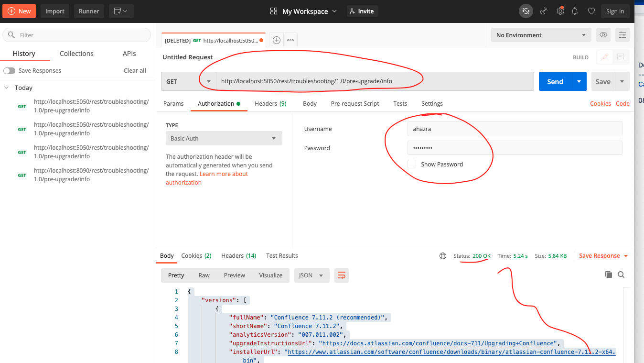Click the Import button

[55, 11]
